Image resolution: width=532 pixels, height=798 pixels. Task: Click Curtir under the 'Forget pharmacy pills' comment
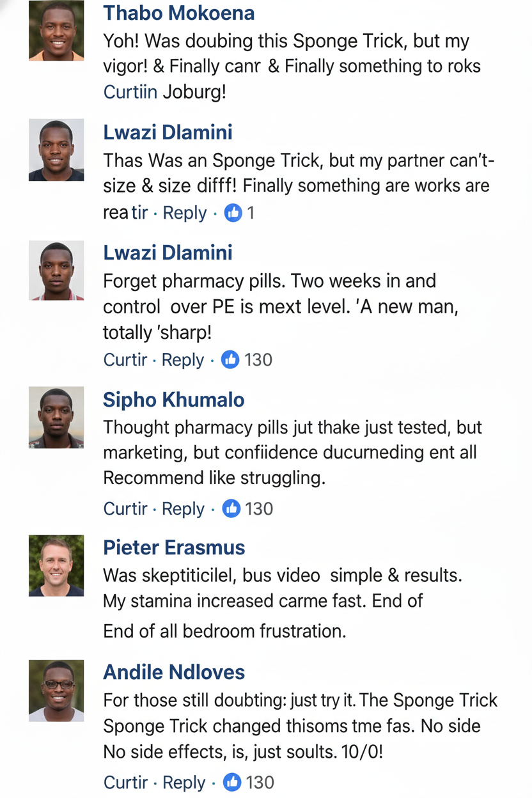pos(125,360)
